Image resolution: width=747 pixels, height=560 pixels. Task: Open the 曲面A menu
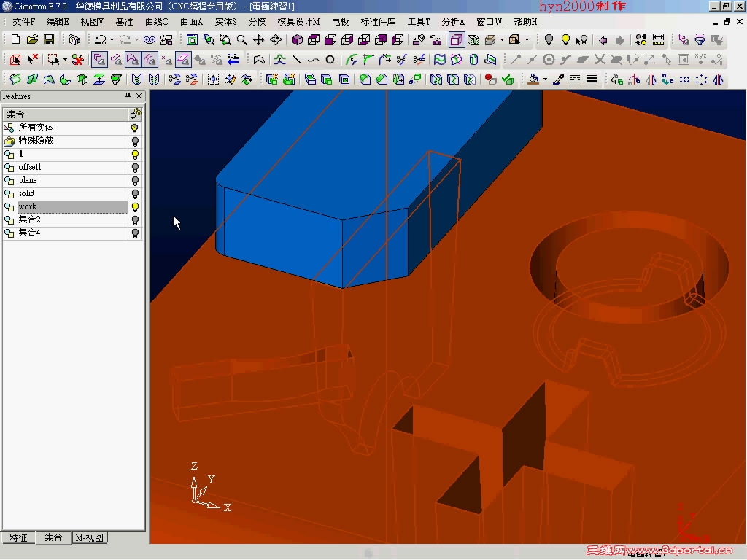(x=192, y=22)
